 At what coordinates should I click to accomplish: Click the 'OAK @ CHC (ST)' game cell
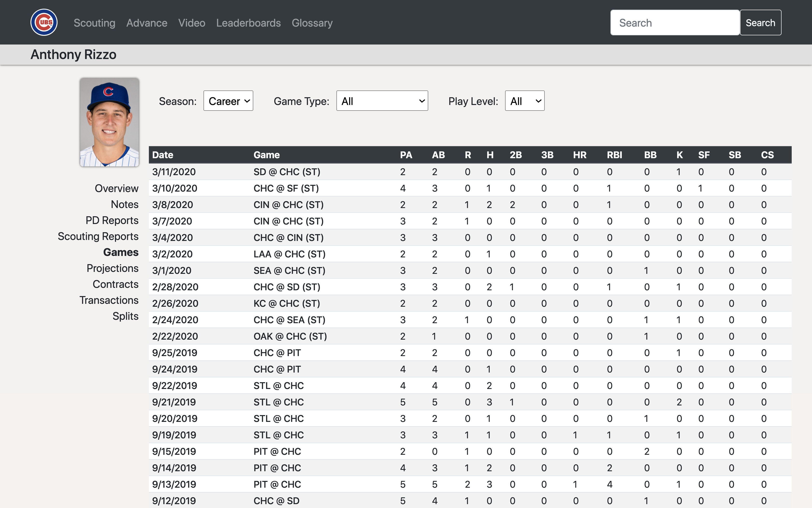click(290, 336)
